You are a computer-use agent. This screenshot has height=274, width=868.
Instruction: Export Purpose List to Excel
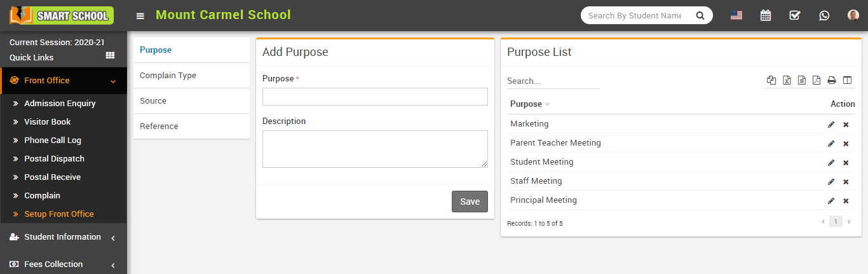(x=787, y=80)
